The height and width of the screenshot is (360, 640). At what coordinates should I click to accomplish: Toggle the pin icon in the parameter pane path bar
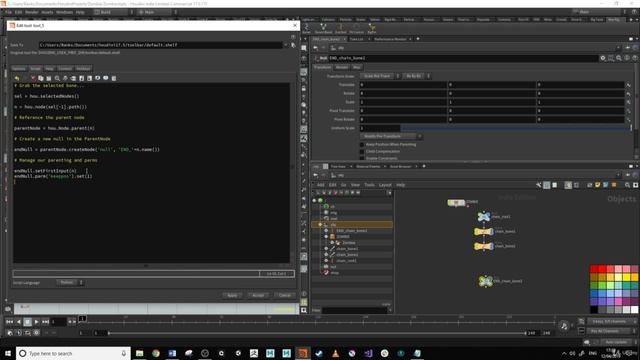(x=628, y=48)
